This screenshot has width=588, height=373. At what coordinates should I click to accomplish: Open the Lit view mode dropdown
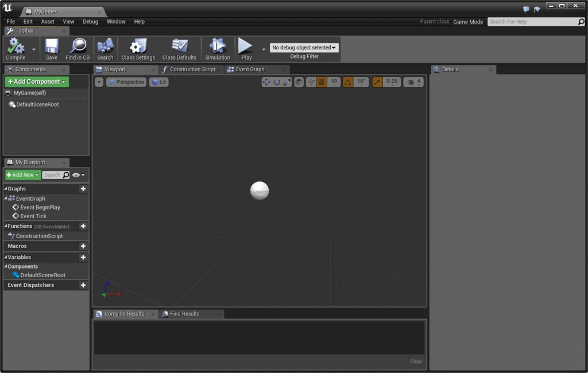158,82
